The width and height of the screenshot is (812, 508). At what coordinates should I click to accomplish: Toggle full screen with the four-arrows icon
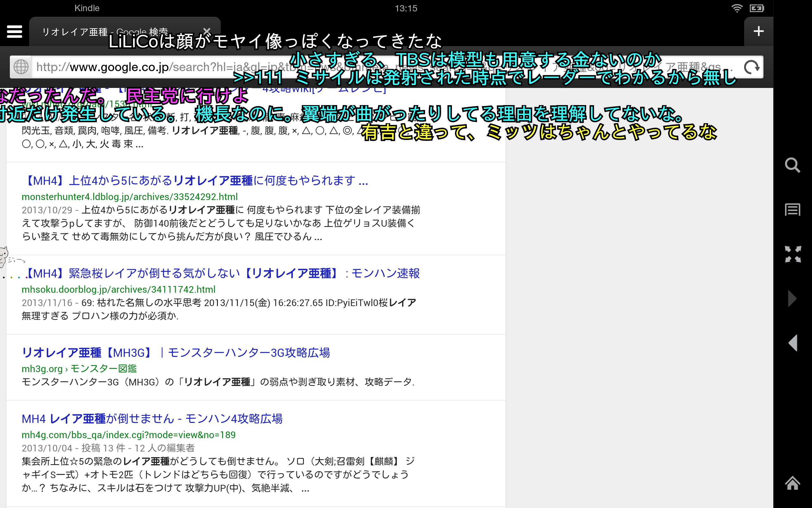coord(793,254)
